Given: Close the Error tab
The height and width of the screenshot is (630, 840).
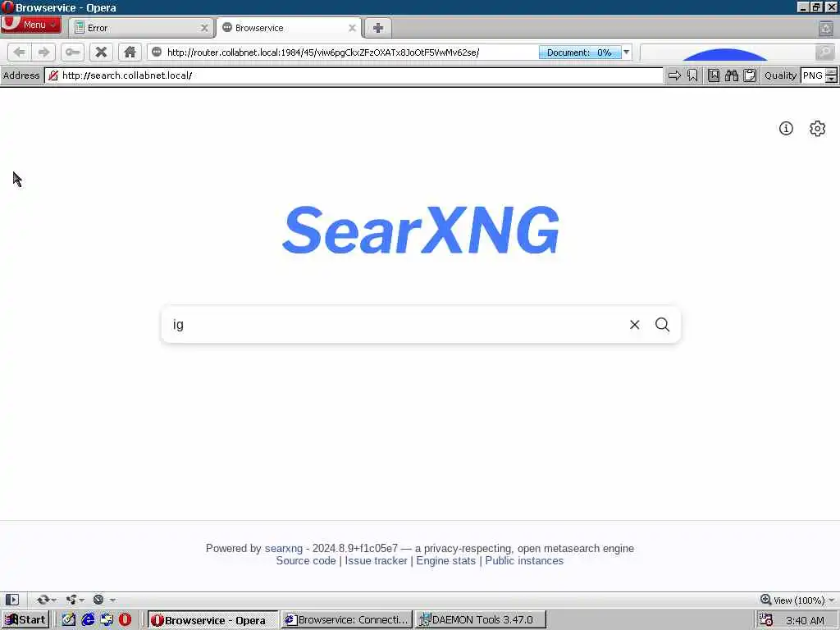Looking at the screenshot, I should point(204,28).
